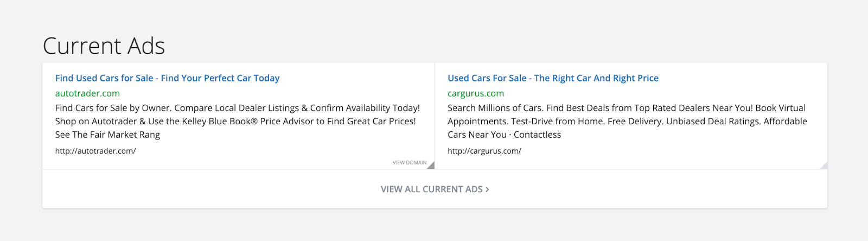Screen dimensions: 868x241
Task: Follow the http://autotrader.com/ URL
Action: [95, 151]
